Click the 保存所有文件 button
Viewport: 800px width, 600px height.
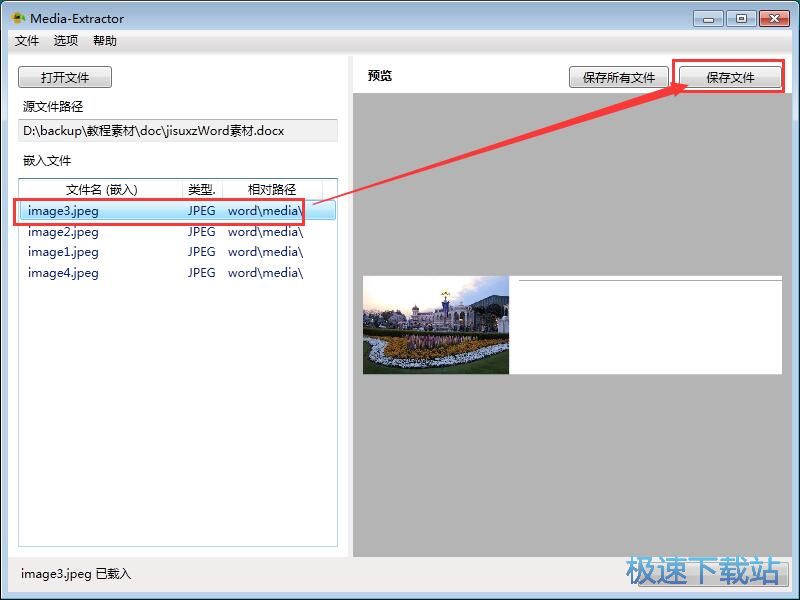pyautogui.click(x=619, y=76)
